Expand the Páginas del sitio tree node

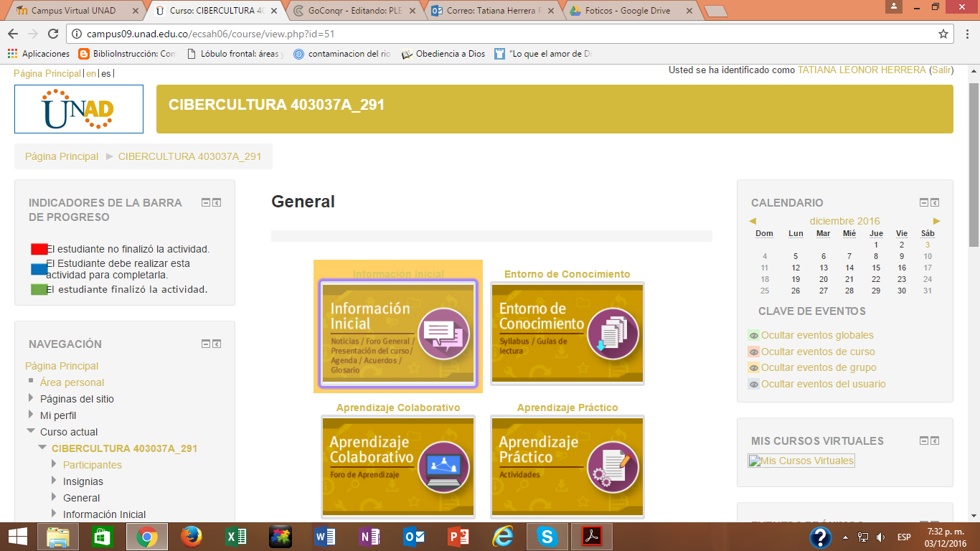pyautogui.click(x=31, y=398)
